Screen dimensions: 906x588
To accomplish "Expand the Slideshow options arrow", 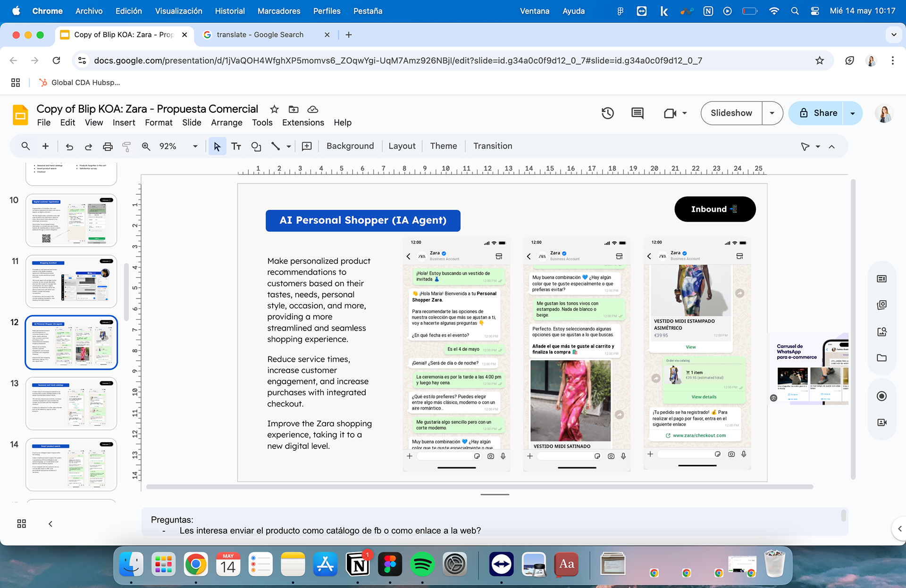I will (772, 113).
